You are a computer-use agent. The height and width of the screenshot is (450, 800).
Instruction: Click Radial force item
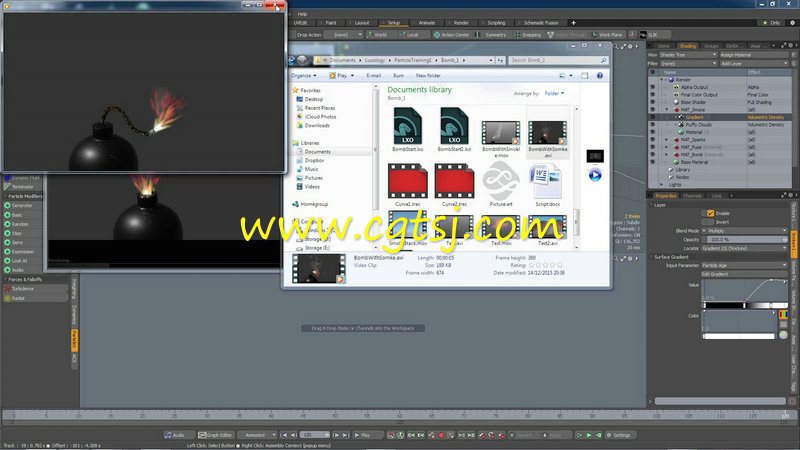[x=35, y=298]
